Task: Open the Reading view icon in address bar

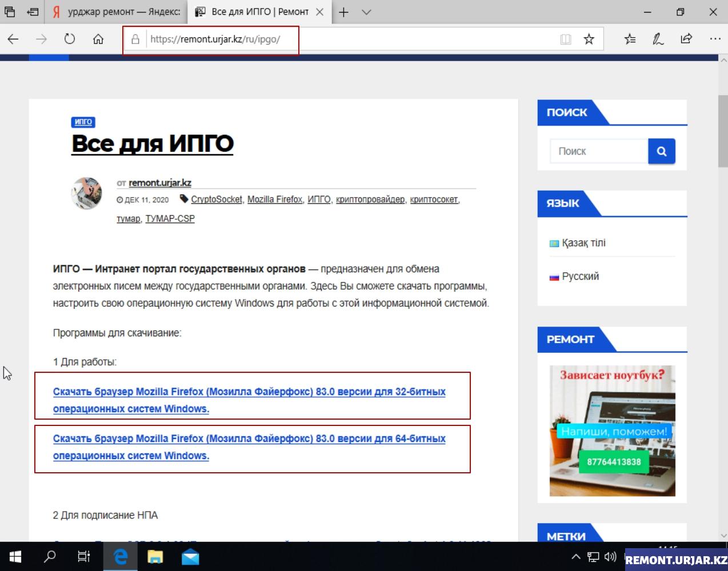Action: tap(566, 39)
